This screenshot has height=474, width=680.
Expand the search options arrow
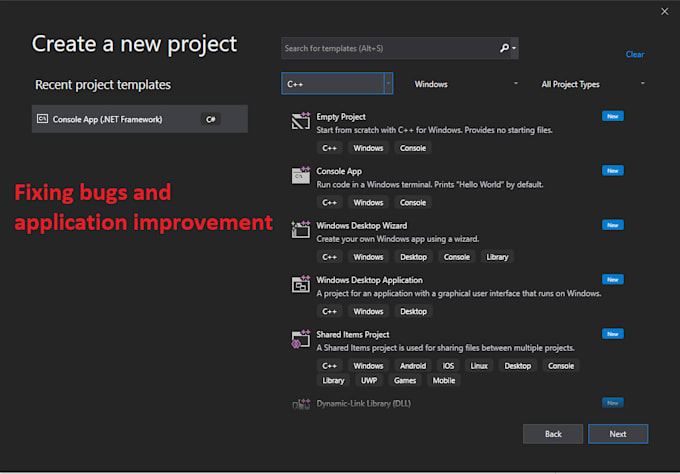coord(514,48)
